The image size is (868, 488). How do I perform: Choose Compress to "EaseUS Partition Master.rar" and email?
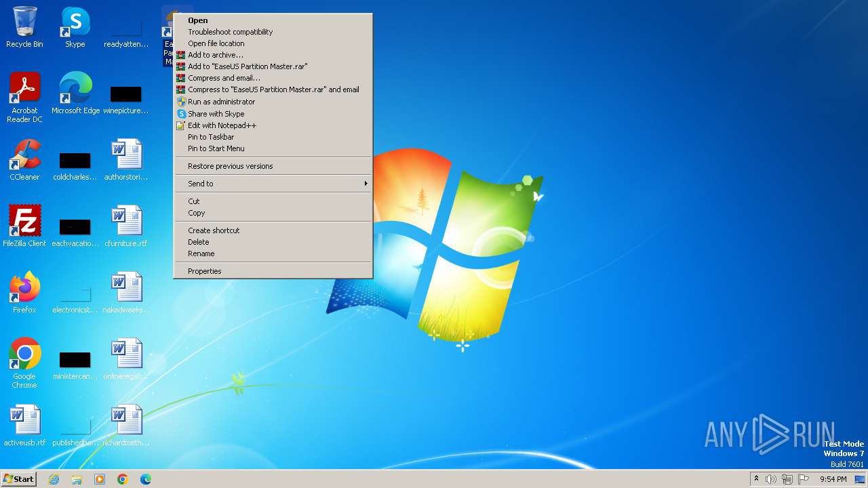coord(273,89)
